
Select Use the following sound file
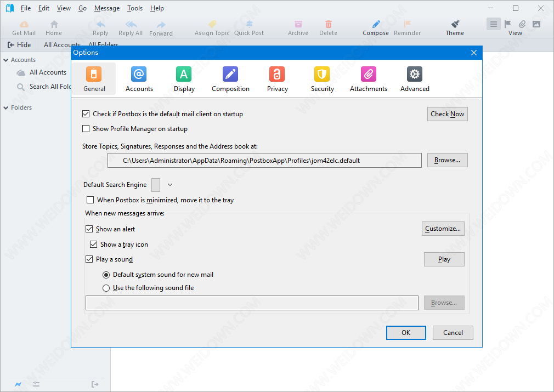tap(106, 288)
